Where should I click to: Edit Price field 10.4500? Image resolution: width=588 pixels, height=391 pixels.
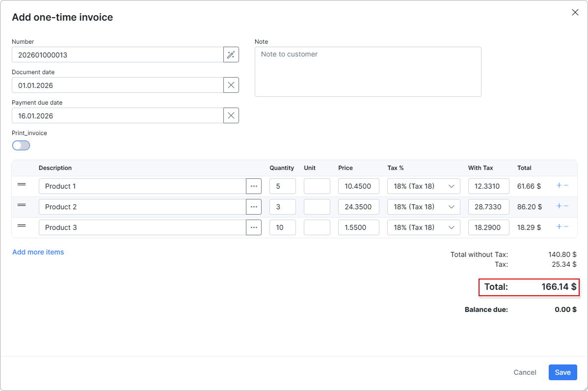pyautogui.click(x=358, y=186)
